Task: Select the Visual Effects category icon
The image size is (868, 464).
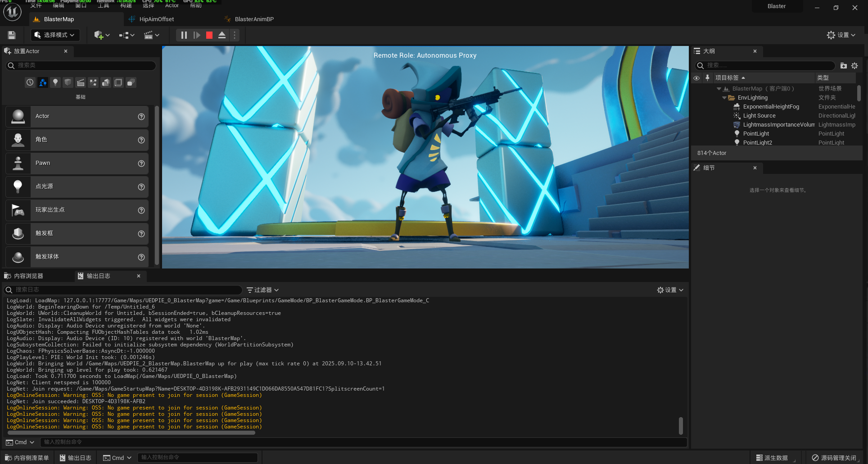Action: click(x=93, y=82)
